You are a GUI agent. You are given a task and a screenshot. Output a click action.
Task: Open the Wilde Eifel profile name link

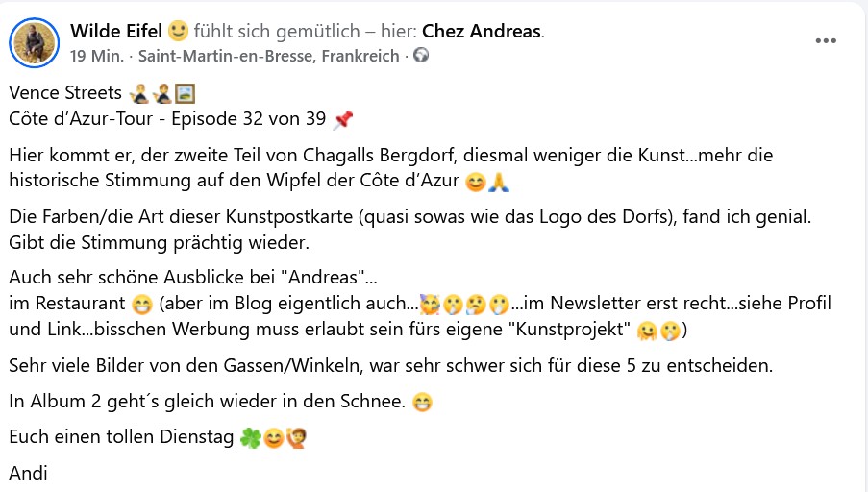pyautogui.click(x=116, y=31)
